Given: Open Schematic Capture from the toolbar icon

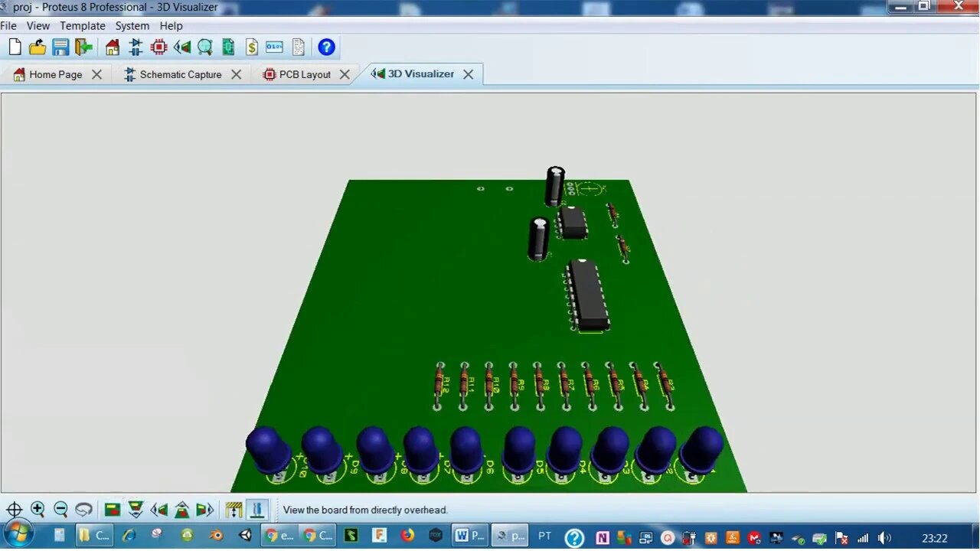Looking at the screenshot, I should 136,47.
